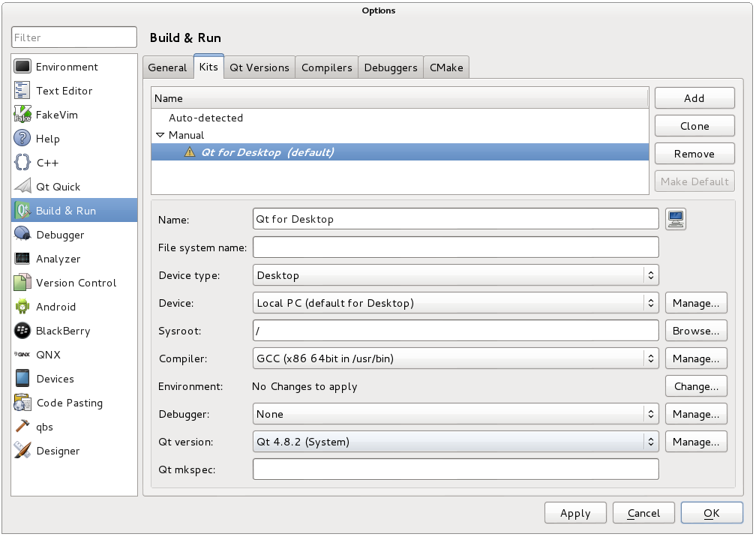The height and width of the screenshot is (537, 756).
Task: Click Manage button next to Qt version
Action: coord(696,442)
